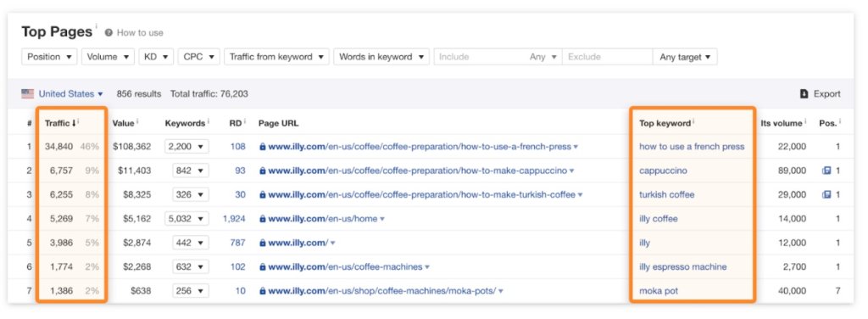Open Traffic from keyword filter
The height and width of the screenshot is (319, 868).
click(277, 57)
